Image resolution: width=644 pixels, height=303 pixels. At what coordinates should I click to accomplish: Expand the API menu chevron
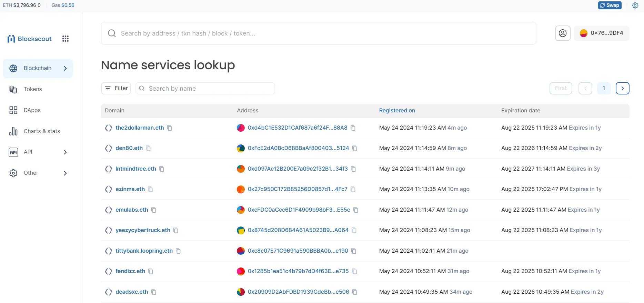point(65,152)
